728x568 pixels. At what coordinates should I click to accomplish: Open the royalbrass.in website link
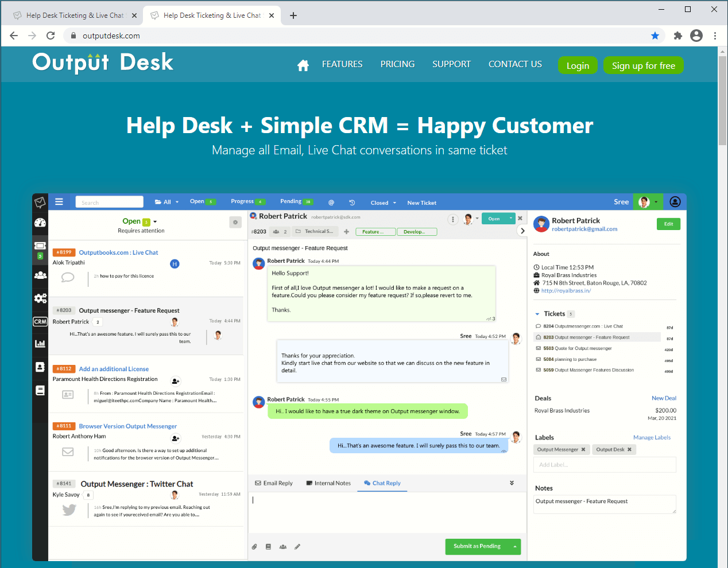coord(566,291)
